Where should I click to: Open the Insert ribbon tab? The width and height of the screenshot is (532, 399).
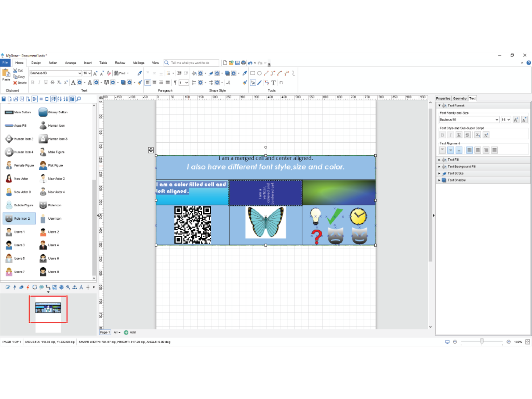pyautogui.click(x=88, y=63)
